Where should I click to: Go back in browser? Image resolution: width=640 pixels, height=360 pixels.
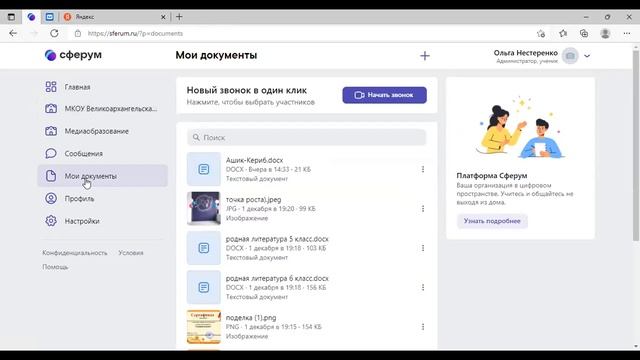13,33
